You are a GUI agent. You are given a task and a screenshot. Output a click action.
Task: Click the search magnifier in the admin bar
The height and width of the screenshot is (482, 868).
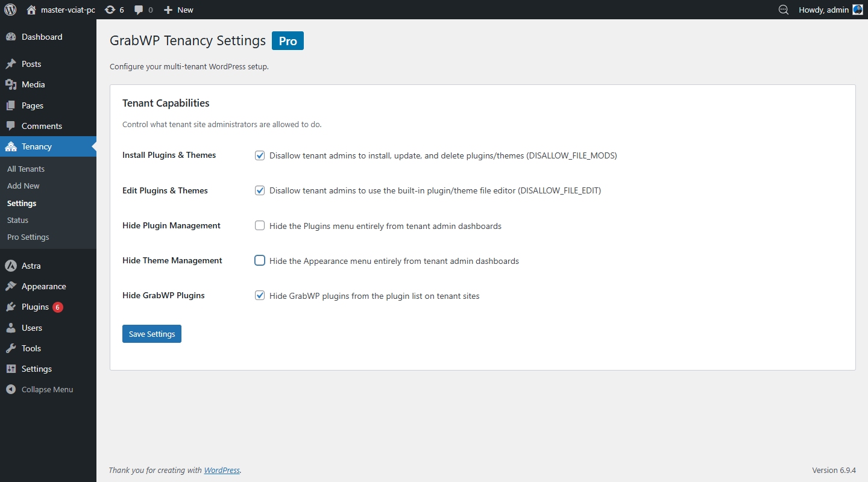[x=782, y=10]
